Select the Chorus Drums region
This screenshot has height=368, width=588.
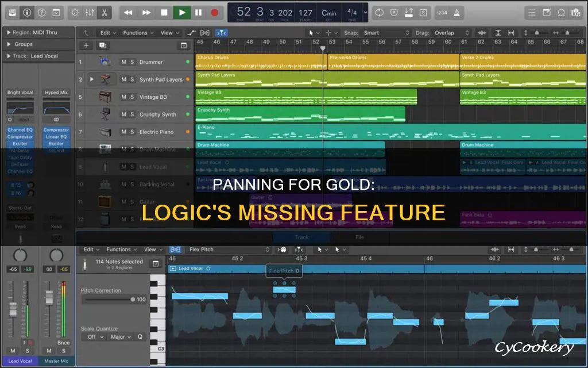pos(261,62)
